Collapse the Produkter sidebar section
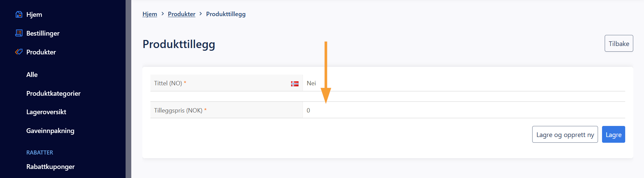 pos(41,52)
